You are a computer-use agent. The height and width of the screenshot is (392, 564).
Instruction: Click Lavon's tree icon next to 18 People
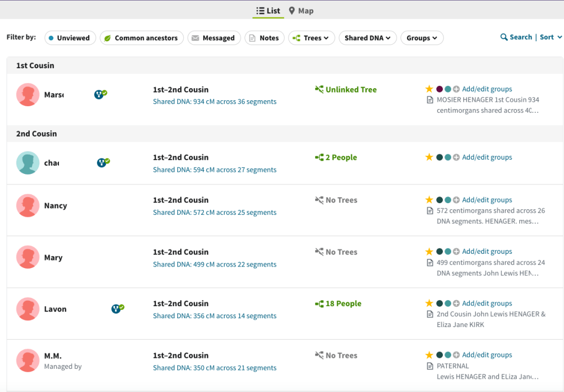click(x=319, y=304)
